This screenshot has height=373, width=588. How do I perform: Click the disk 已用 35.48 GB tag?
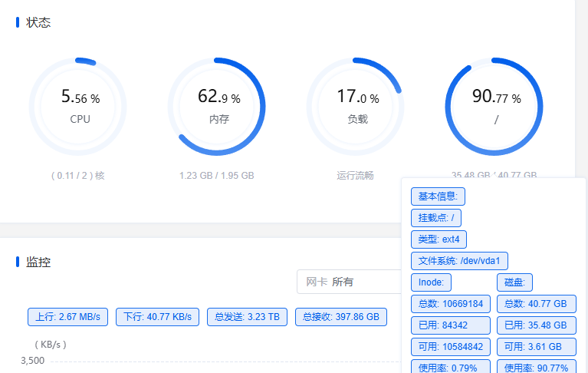coord(535,325)
